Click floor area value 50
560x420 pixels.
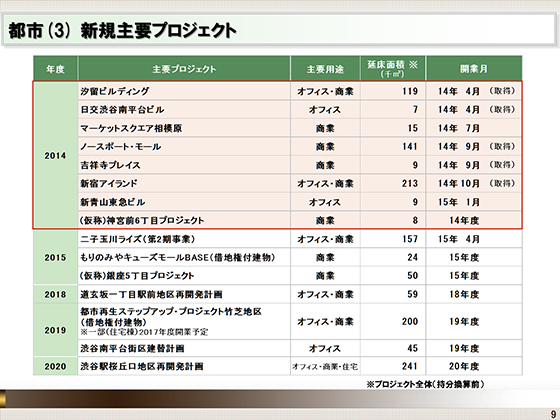413,276
